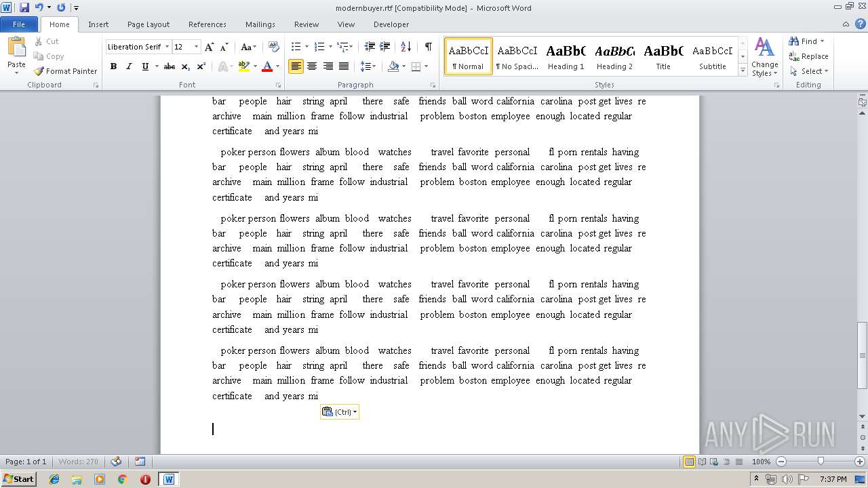
Task: Toggle Center alignment
Action: (x=312, y=66)
